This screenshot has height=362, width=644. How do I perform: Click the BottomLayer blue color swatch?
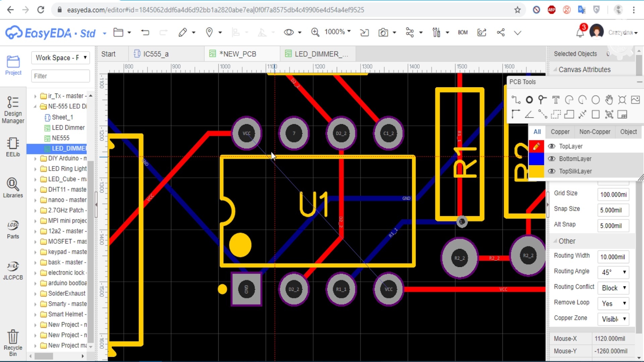[536, 159]
